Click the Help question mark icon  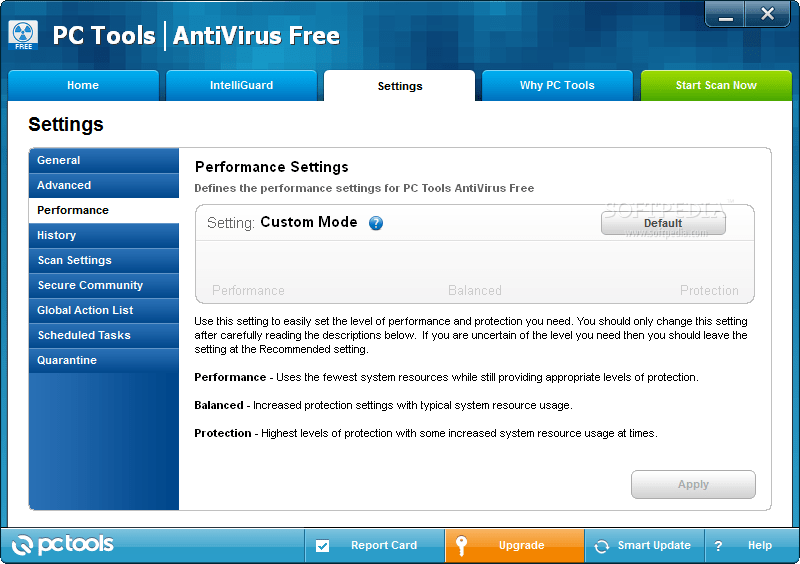click(718, 546)
